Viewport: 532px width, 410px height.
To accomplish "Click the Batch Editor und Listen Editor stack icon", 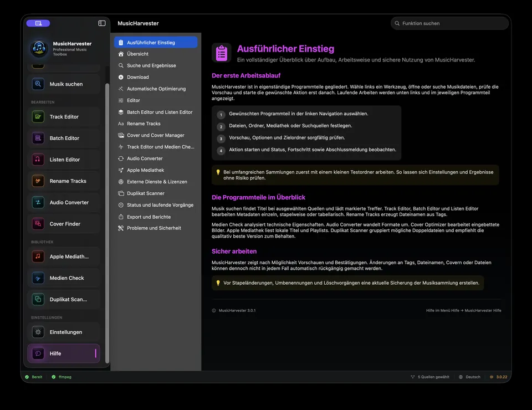I will pos(121,112).
